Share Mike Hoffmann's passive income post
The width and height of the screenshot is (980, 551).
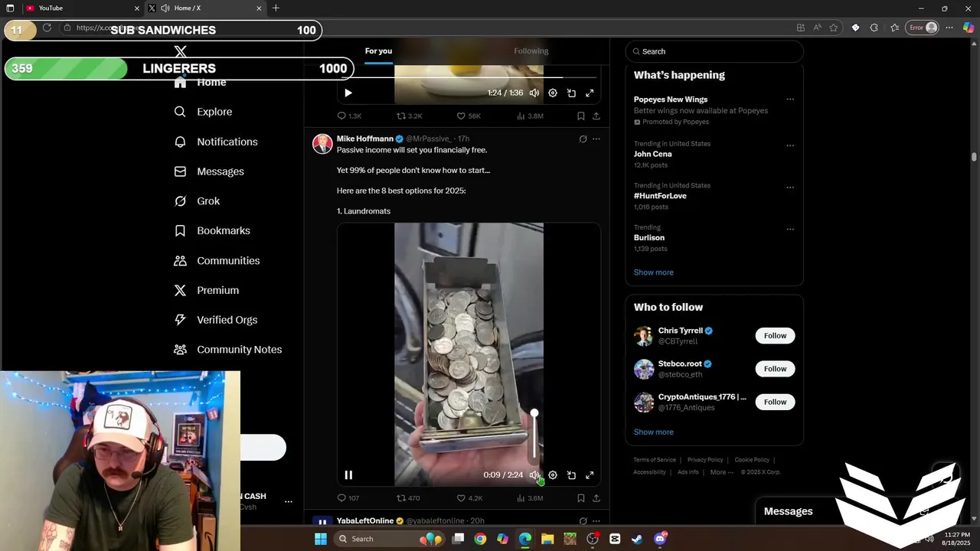point(596,498)
